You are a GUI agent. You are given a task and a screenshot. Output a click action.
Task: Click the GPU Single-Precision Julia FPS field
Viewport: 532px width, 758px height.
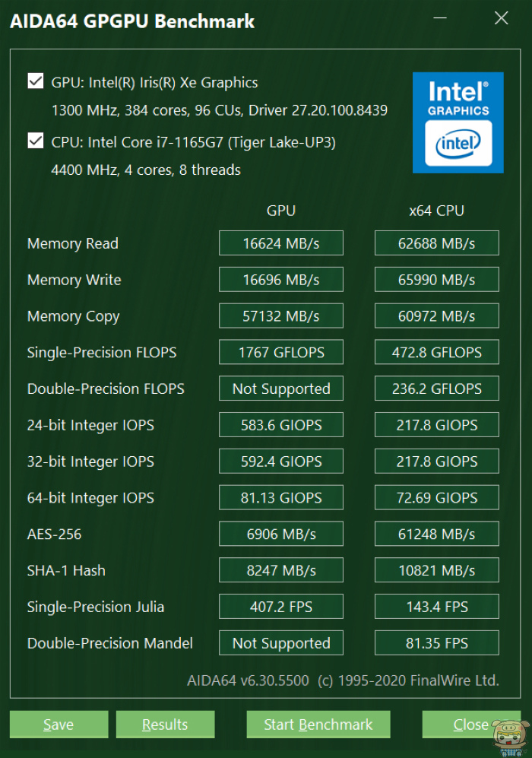(281, 607)
